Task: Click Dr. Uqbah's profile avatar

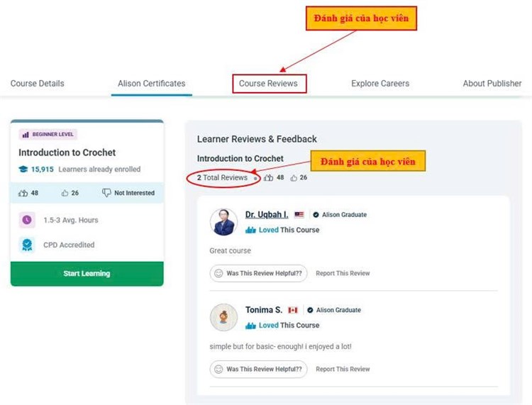Action: coord(224,222)
